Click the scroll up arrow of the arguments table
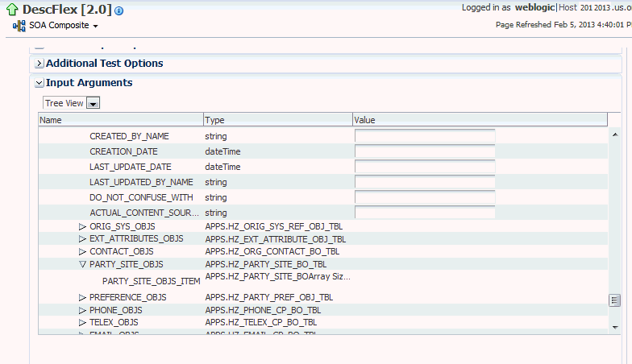This screenshot has width=632, height=364. [615, 134]
